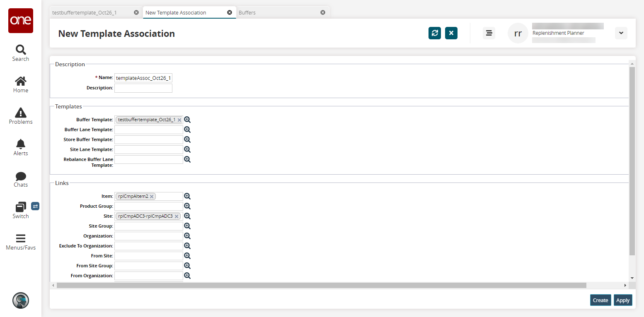Screen dimensions: 644x317
Task: Remove rplCmpAItem2 from Item field
Action: (x=152, y=197)
